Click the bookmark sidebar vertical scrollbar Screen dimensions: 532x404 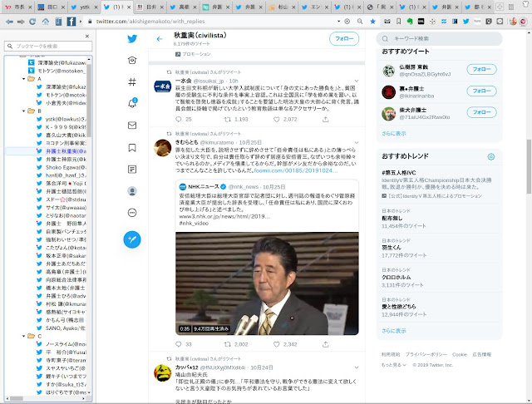pos(89,100)
